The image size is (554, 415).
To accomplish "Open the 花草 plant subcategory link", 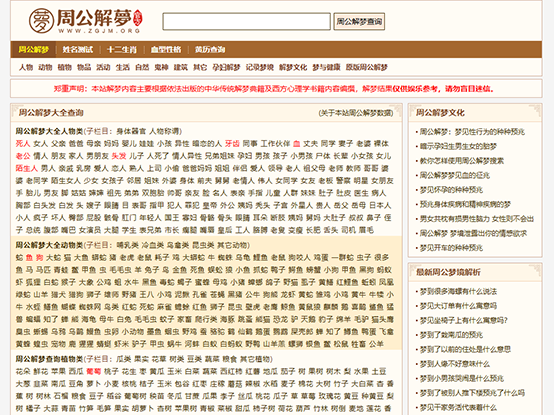I will pos(159,359).
